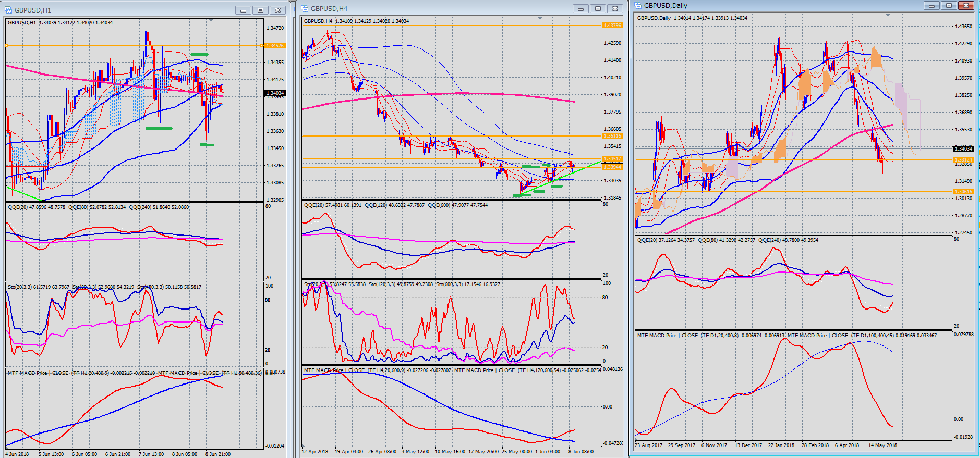Maximize the GBPUSD,H4 chart window
This screenshot has width=980, height=458.
[x=598, y=8]
